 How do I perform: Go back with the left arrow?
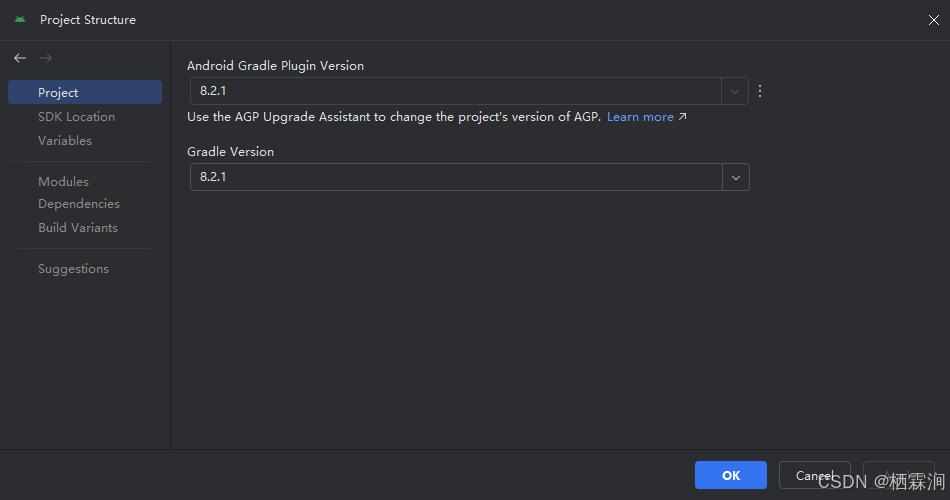click(x=20, y=58)
